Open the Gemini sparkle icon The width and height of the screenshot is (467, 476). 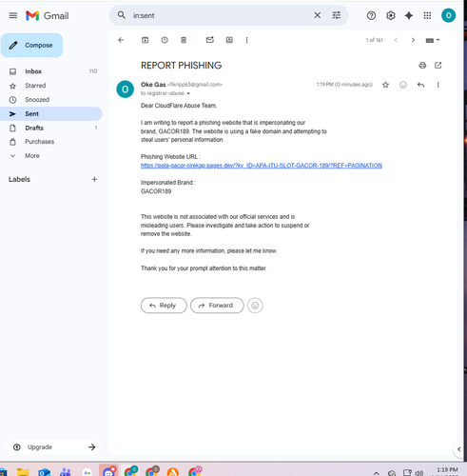pos(409,15)
